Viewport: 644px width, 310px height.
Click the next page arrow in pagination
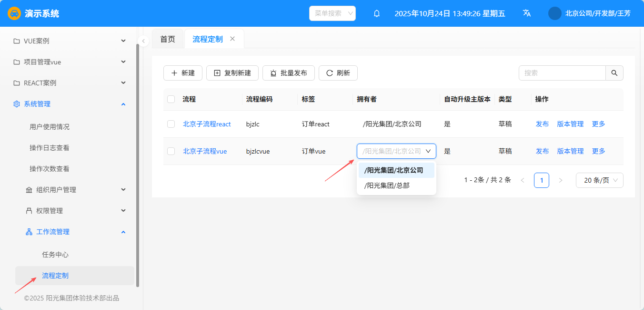tap(561, 180)
